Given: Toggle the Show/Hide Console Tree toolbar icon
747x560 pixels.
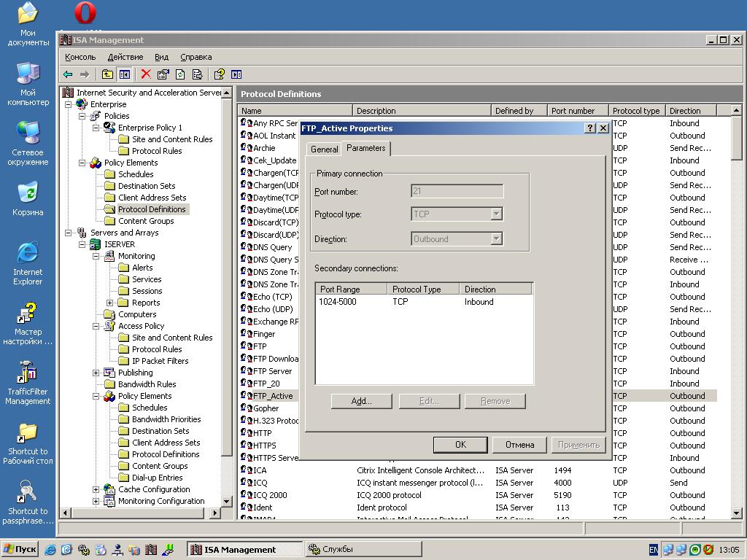Looking at the screenshot, I should [x=124, y=74].
